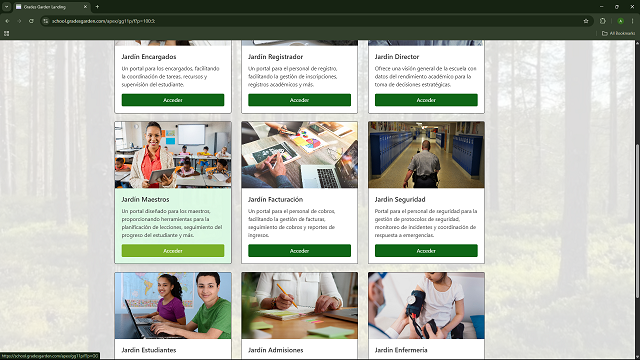Click the Jardín Admisiones heading
The width and height of the screenshot is (640, 360).
click(x=276, y=350)
